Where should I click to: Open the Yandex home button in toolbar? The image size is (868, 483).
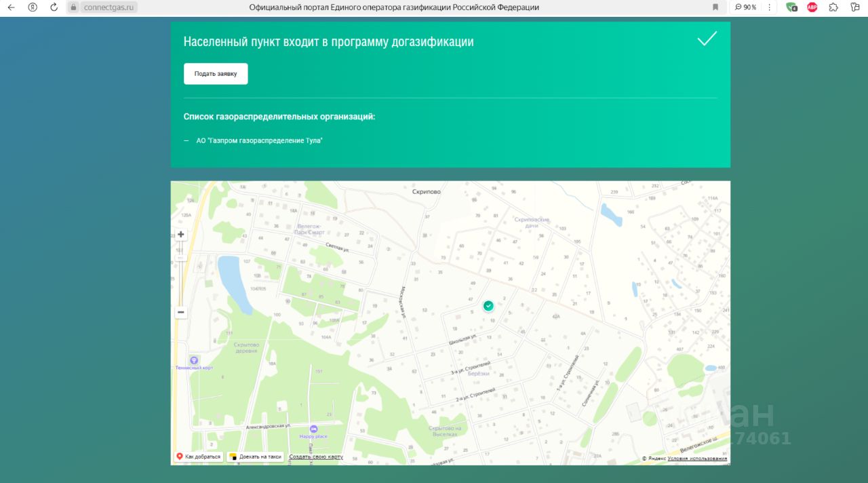(x=33, y=7)
